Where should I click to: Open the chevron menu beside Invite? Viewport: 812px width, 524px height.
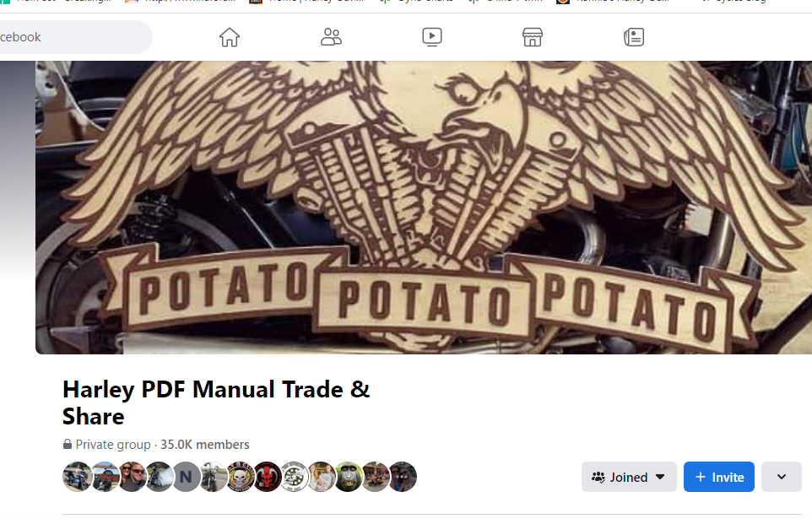[782, 477]
